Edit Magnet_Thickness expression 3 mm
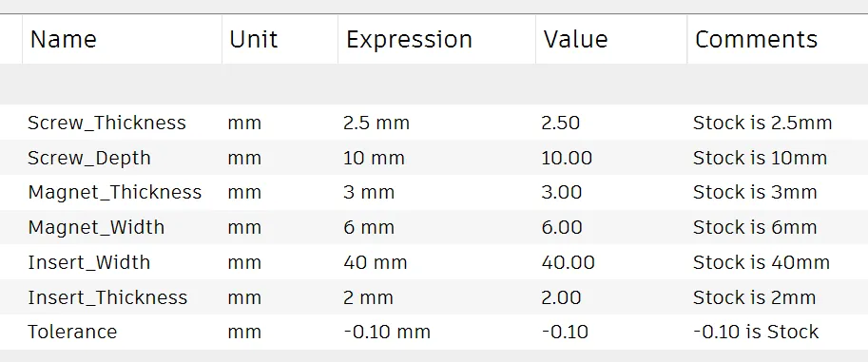868x362 pixels. click(369, 193)
